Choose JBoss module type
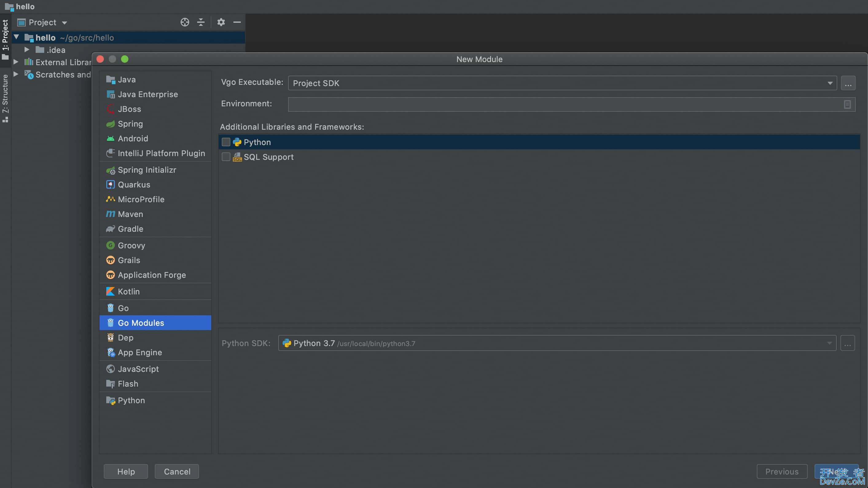Screen dimensions: 868x488 tap(155, 109)
